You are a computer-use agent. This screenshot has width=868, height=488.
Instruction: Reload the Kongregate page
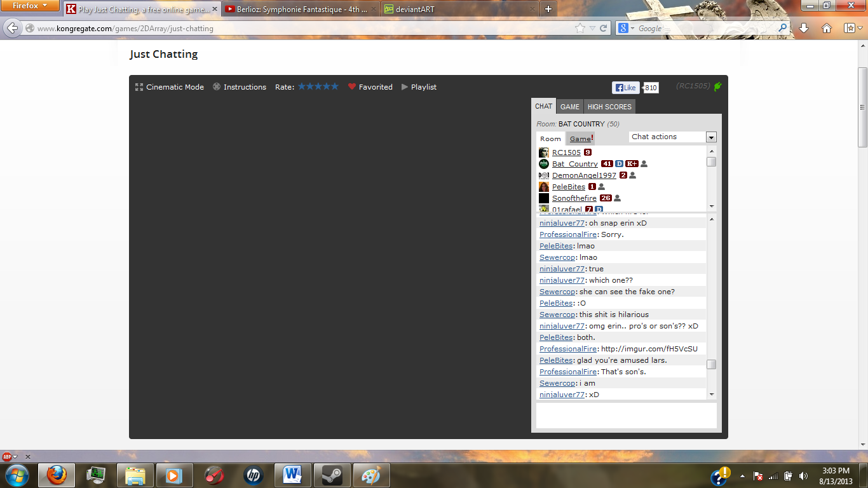pyautogui.click(x=604, y=28)
